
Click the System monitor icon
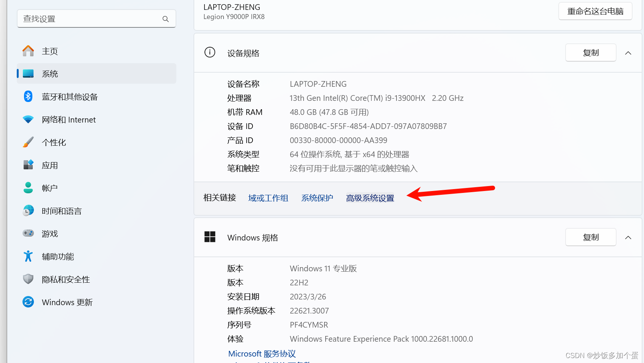click(28, 73)
